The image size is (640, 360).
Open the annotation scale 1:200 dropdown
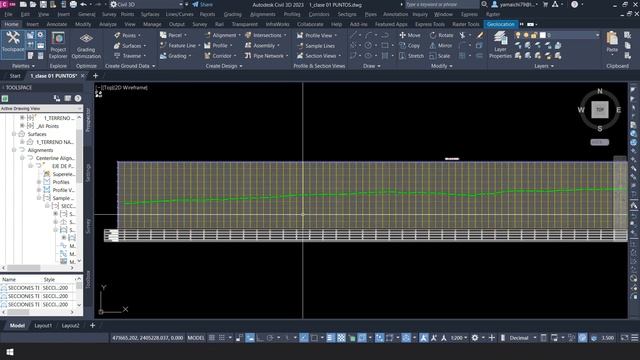(x=458, y=338)
